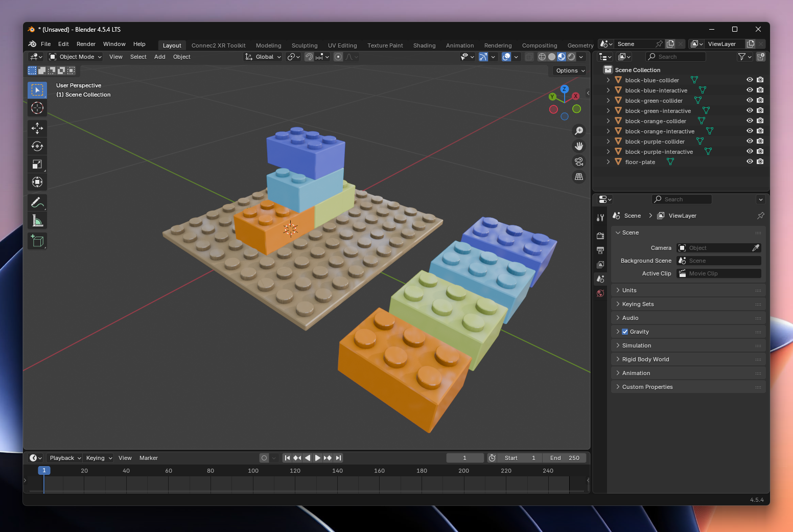Viewport: 793px width, 532px height.
Task: Activate the Annotate tool
Action: pos(37,202)
